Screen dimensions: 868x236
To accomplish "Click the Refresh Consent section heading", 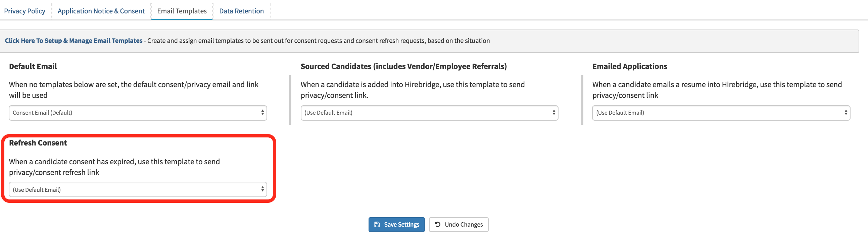I will point(38,142).
